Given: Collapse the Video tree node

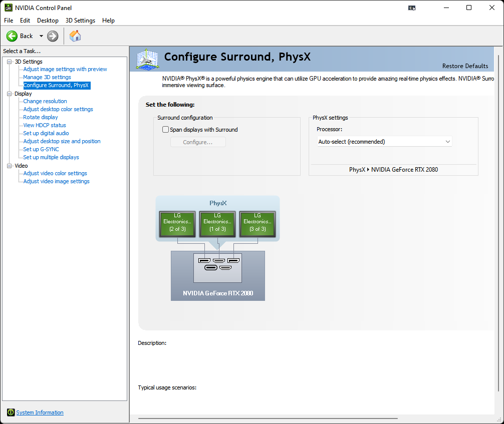Looking at the screenshot, I should point(10,166).
